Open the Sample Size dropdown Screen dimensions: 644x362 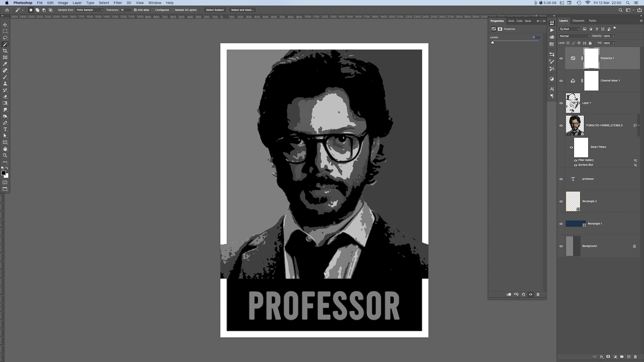click(x=89, y=10)
